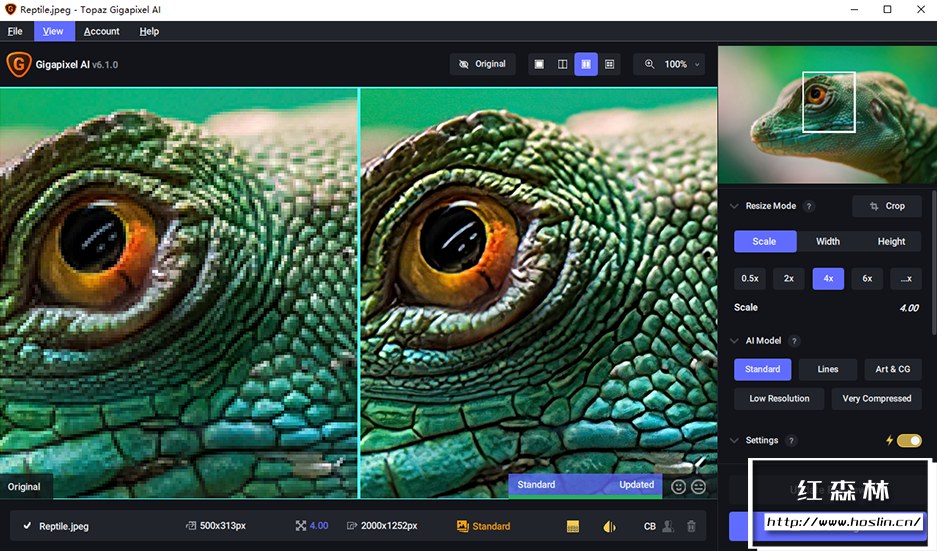This screenshot has width=937, height=551.
Task: Edit the Scale value 4.00 field
Action: click(909, 308)
